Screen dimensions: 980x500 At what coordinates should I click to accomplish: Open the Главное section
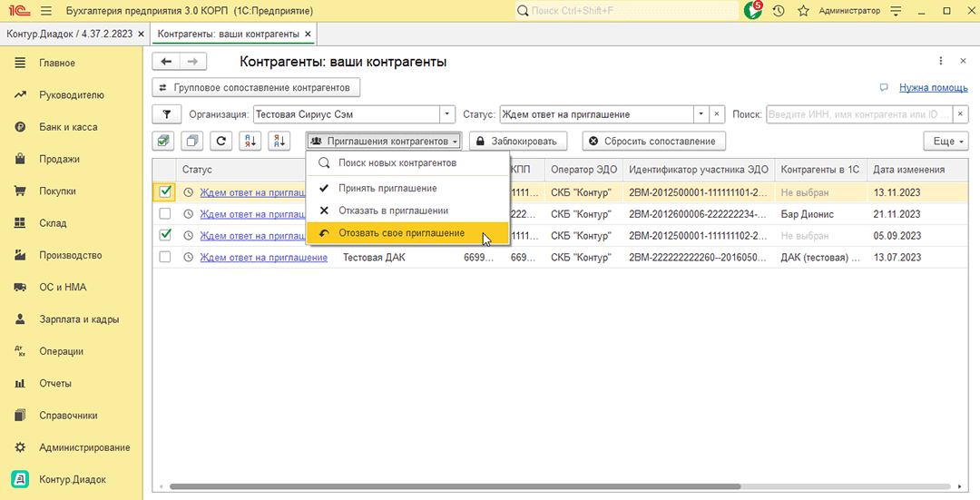[57, 64]
